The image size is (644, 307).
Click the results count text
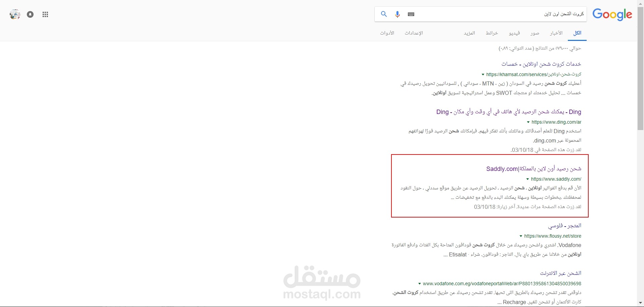click(540, 48)
